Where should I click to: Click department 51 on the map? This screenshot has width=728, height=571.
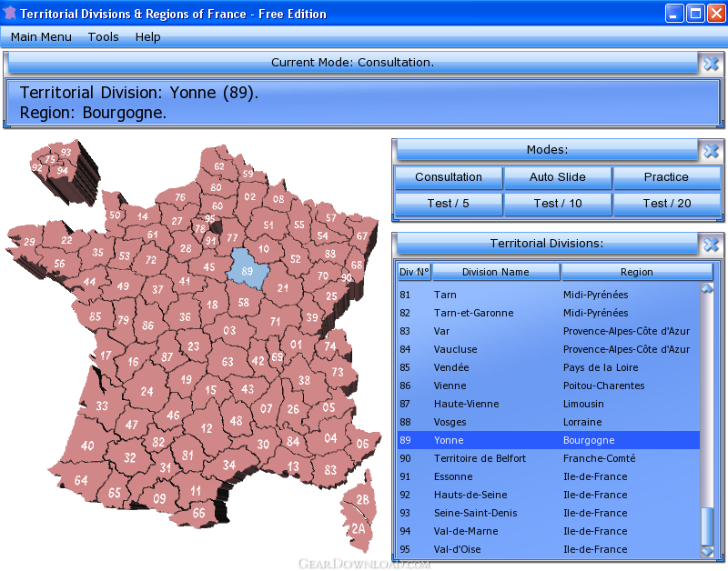pos(268,225)
